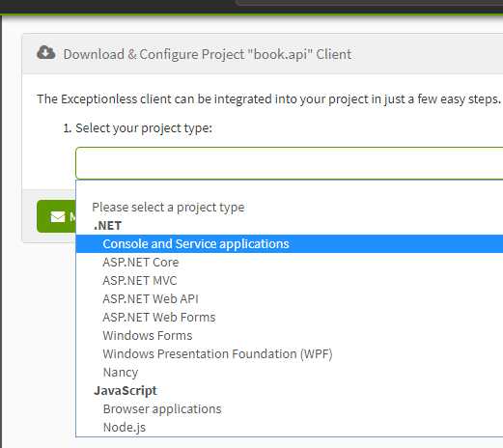Click the Download & Configure Project heading
The height and width of the screenshot is (448, 503).
pos(208,54)
